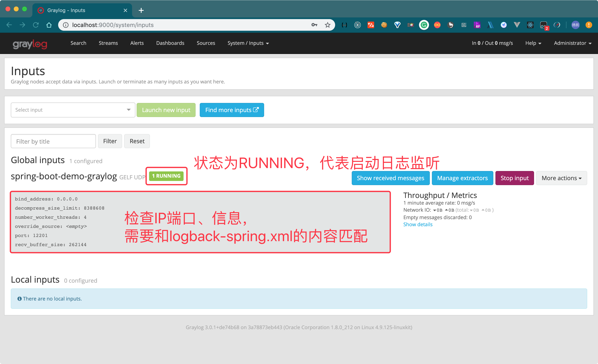Open the Grammarly extension
This screenshot has width=598, height=364.
(x=424, y=25)
